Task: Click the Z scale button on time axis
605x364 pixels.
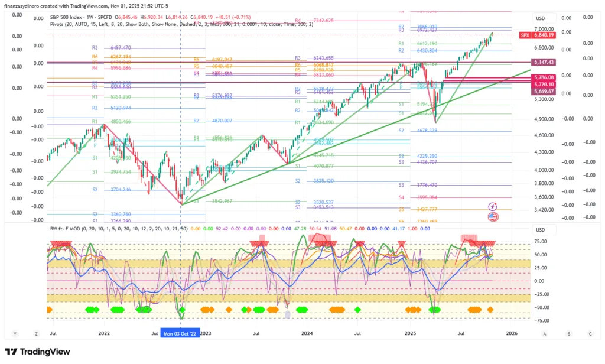Action: coord(37,333)
